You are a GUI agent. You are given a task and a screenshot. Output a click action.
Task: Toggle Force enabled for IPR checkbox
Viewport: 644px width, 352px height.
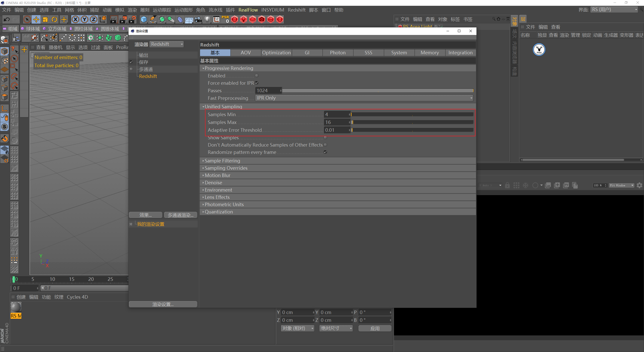click(x=257, y=83)
